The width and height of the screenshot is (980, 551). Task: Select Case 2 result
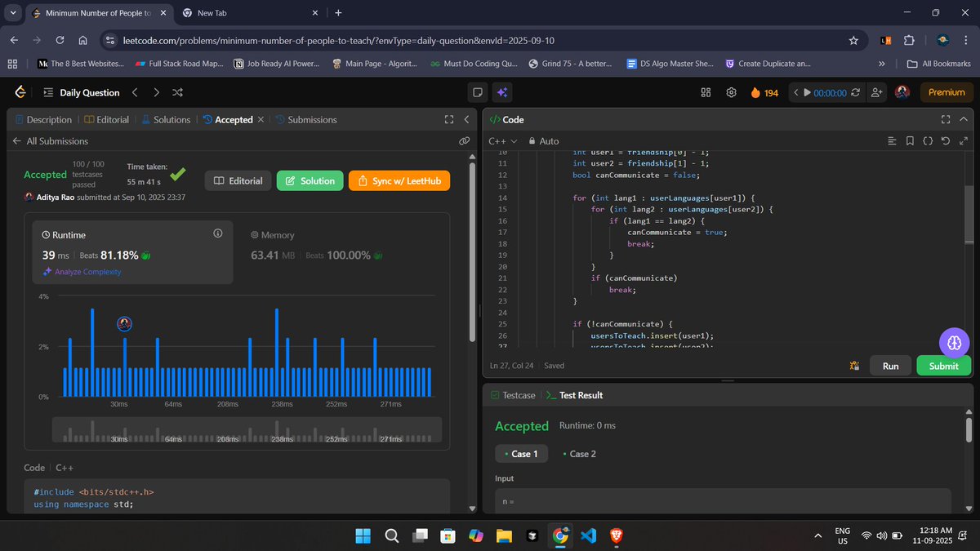[x=580, y=454]
